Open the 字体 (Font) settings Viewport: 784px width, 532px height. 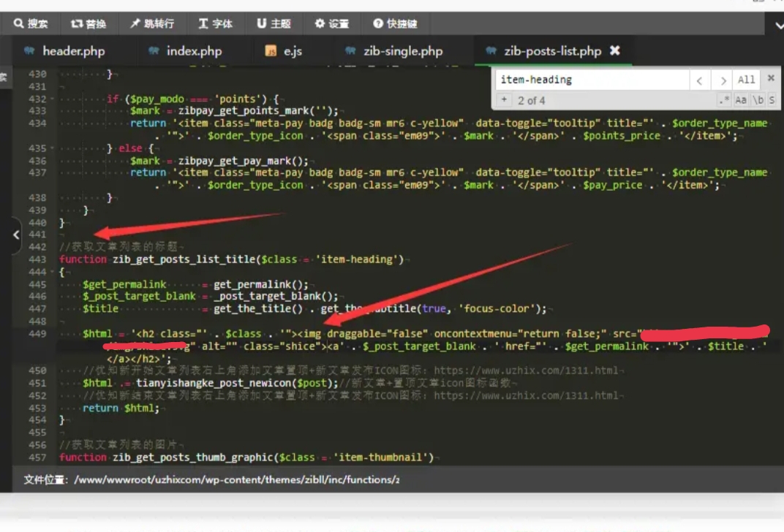215,23
